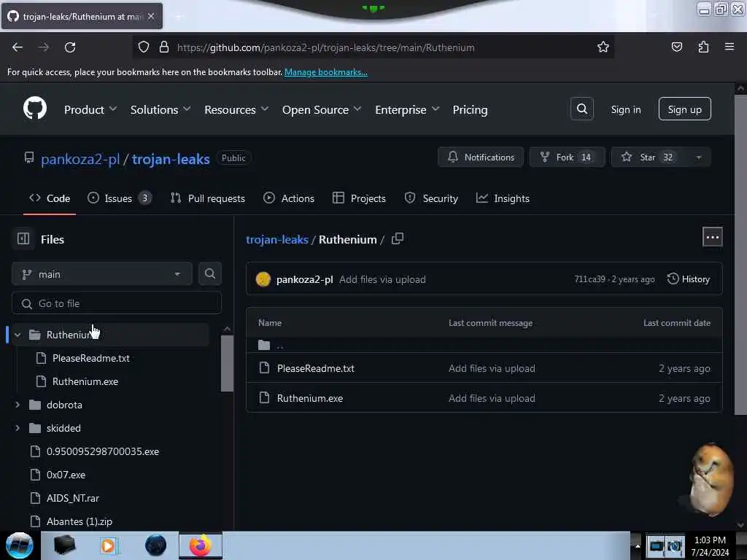The width and height of the screenshot is (747, 560).
Task: Click the tracking protection shield icon
Action: coord(144,47)
